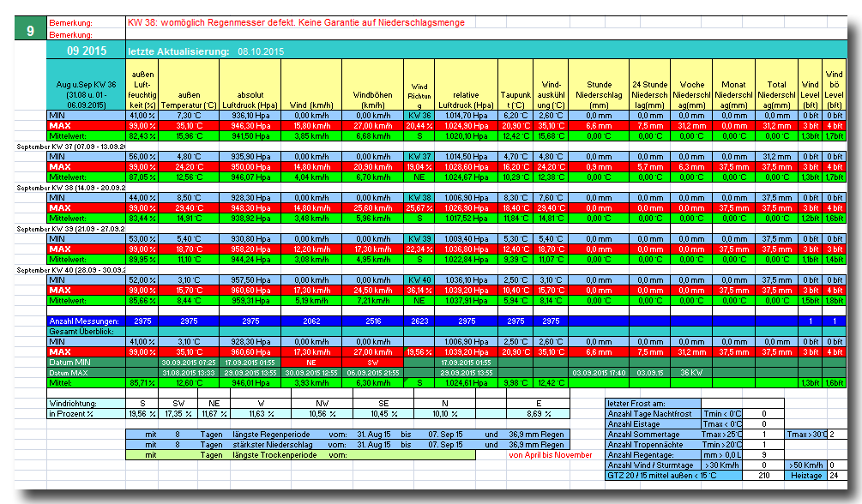Select the E wind share '8,69 %'

coord(538,414)
